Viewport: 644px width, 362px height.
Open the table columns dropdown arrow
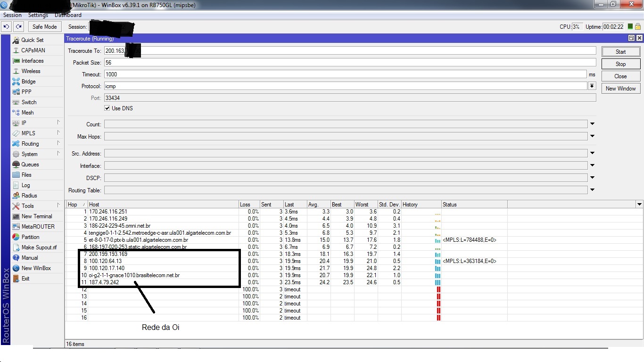639,205
